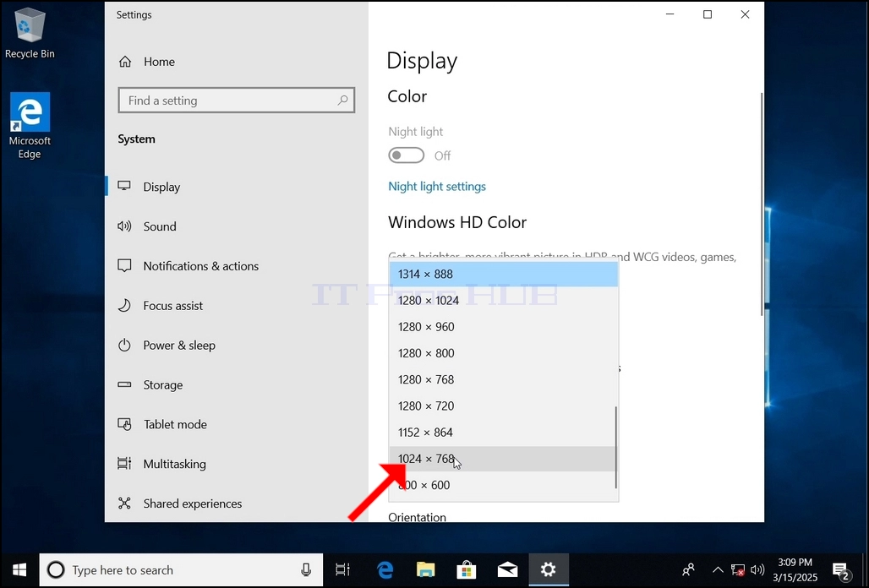Open the Mail app taskbar icon
Viewport: 869px width, 588px height.
[507, 569]
